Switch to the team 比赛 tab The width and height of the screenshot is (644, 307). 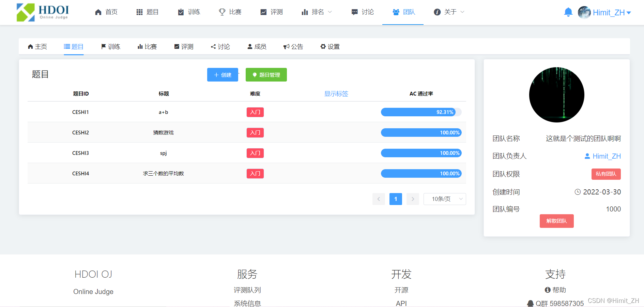coord(147,47)
